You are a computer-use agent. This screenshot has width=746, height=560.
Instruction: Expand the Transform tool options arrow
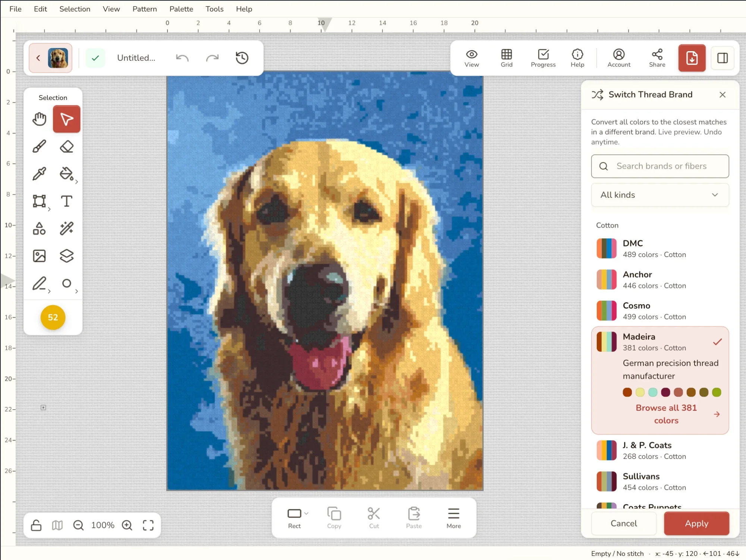(x=49, y=209)
